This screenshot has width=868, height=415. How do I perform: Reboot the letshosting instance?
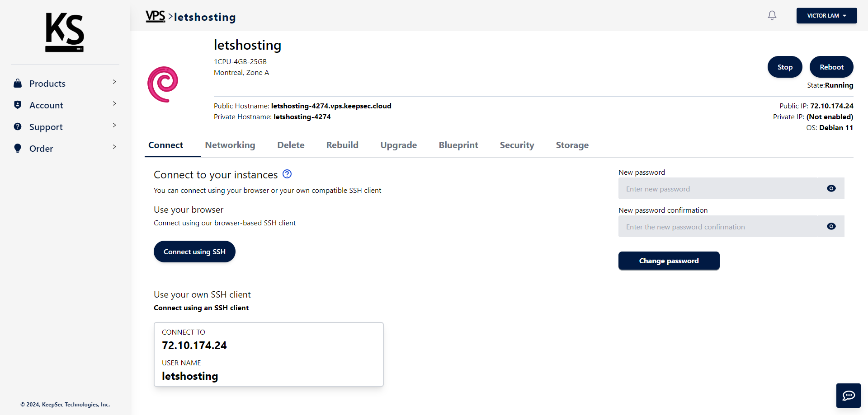(x=831, y=67)
